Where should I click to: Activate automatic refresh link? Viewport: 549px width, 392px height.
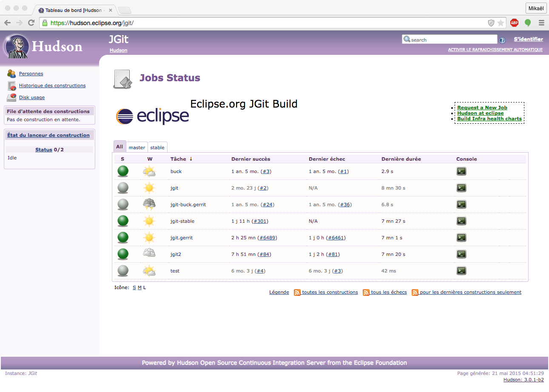coord(495,50)
